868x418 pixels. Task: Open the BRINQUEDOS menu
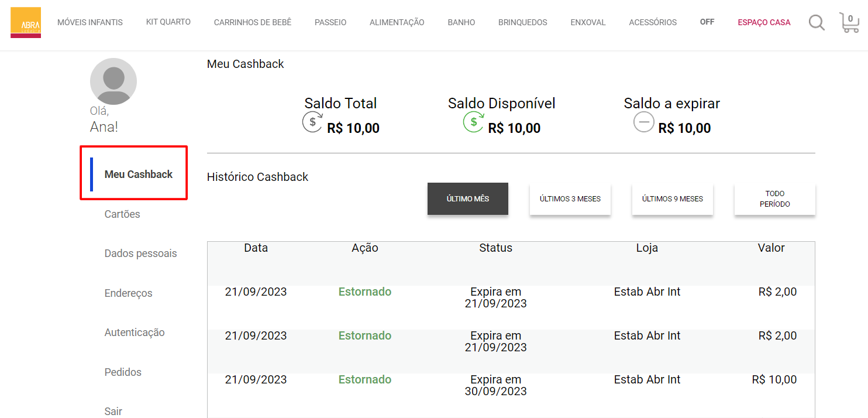coord(522,22)
